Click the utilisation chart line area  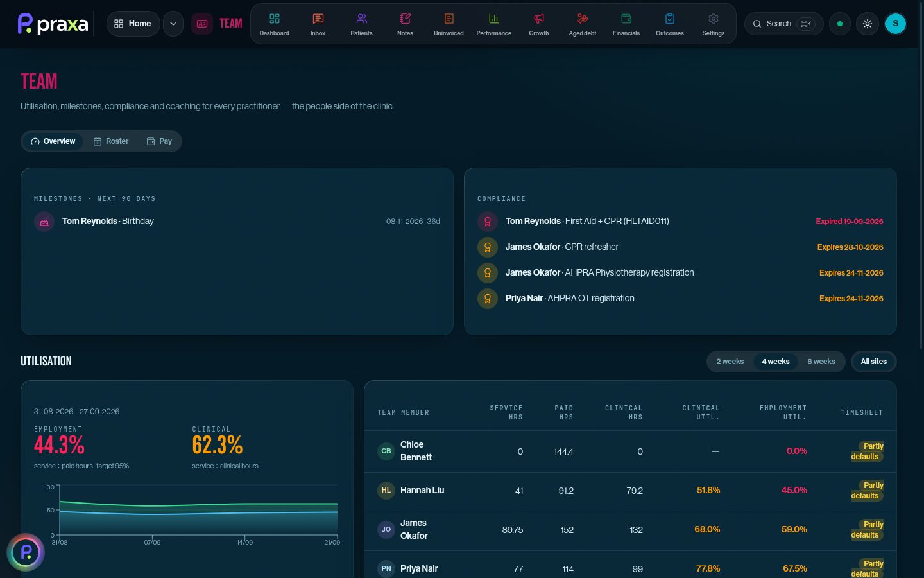coord(198,511)
